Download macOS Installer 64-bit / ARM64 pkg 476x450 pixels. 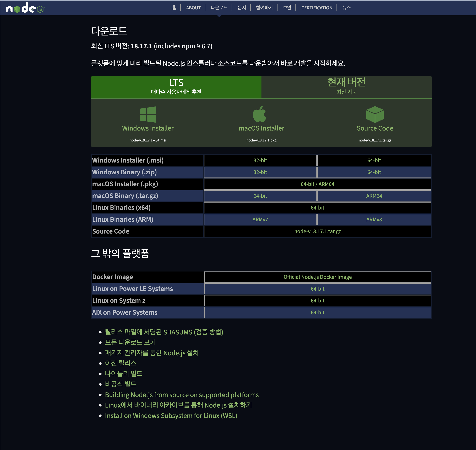click(x=317, y=184)
